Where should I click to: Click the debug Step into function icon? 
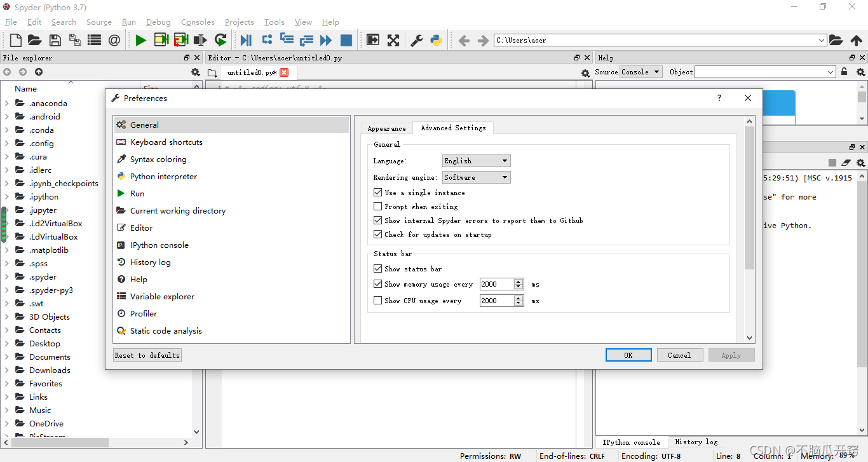pos(287,39)
